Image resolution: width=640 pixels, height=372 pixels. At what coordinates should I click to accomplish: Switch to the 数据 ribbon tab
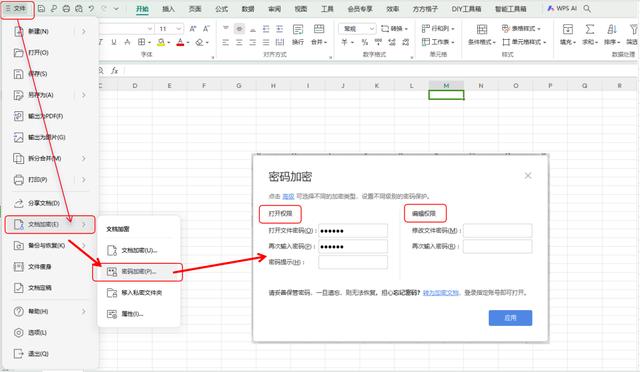pyautogui.click(x=248, y=9)
